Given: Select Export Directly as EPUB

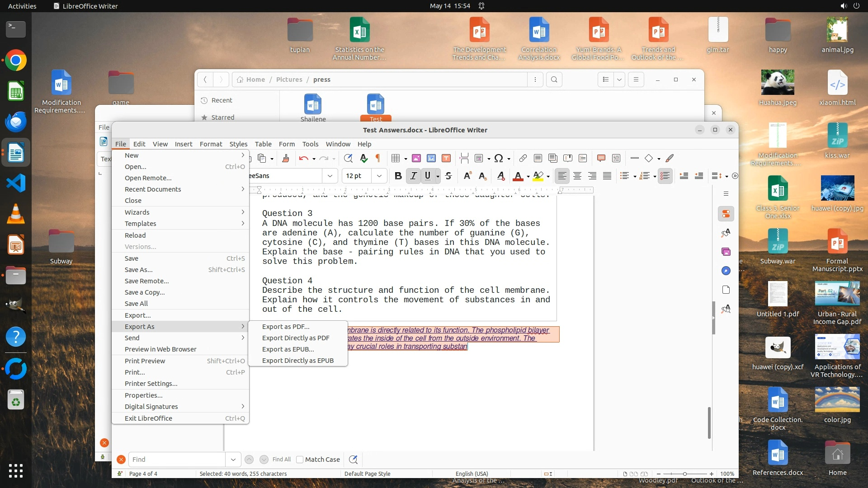Looking at the screenshot, I should coord(297,361).
